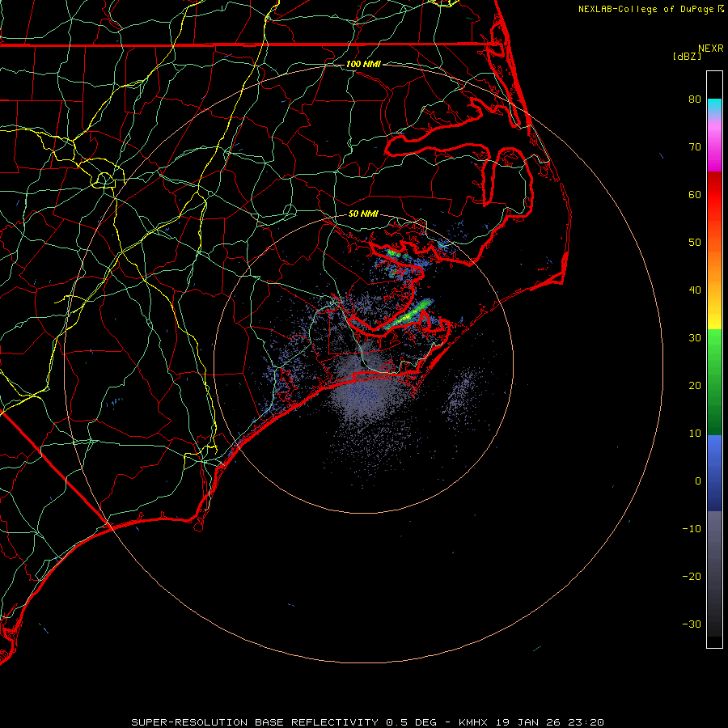Click the 60 dBZ scale value

point(695,194)
